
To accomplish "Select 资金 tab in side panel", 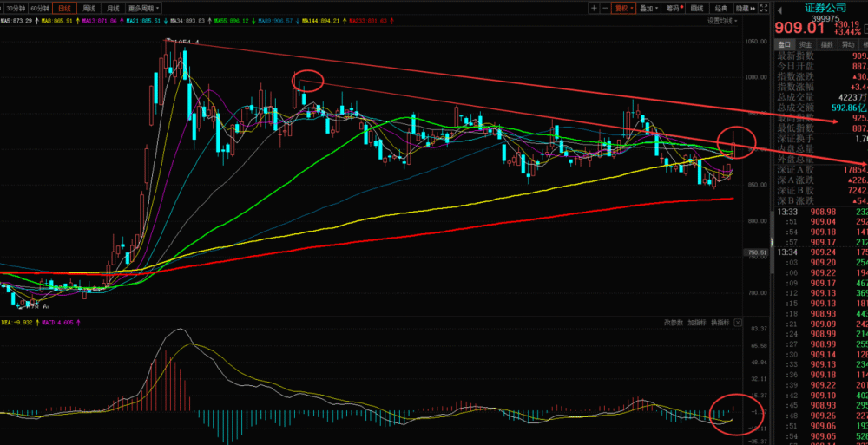I will click(806, 44).
